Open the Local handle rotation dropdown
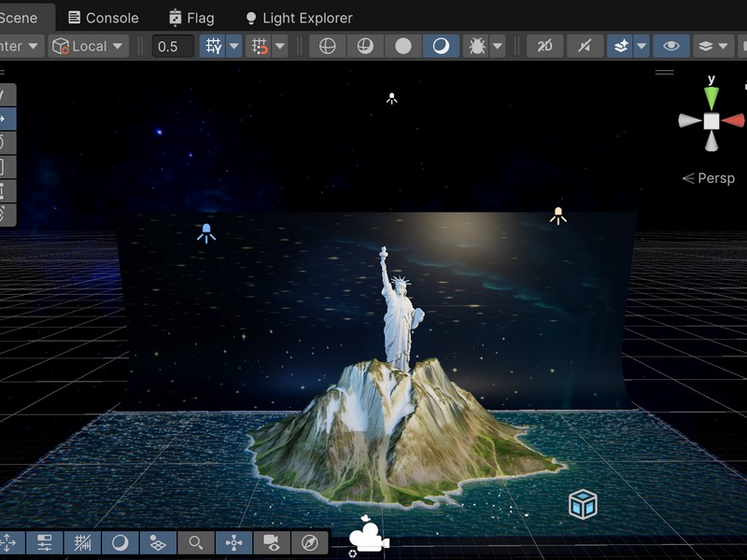Screen dimensions: 747x560 click(90, 46)
